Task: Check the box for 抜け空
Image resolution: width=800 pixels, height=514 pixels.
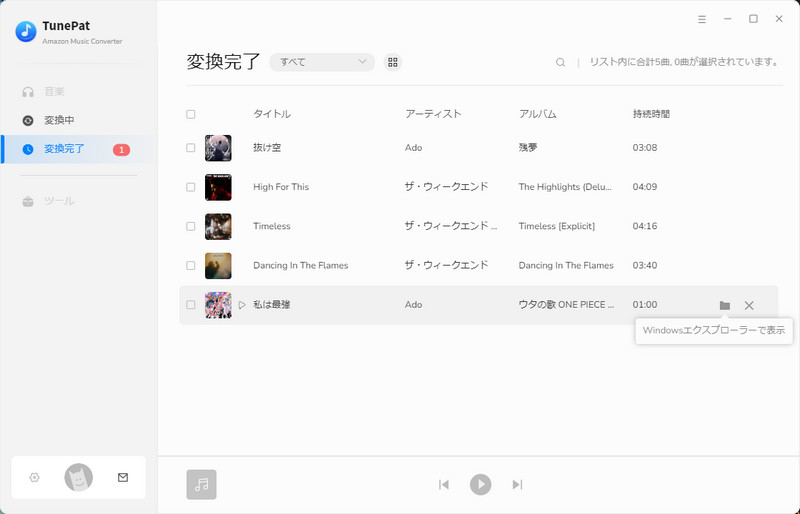Action: (x=191, y=148)
